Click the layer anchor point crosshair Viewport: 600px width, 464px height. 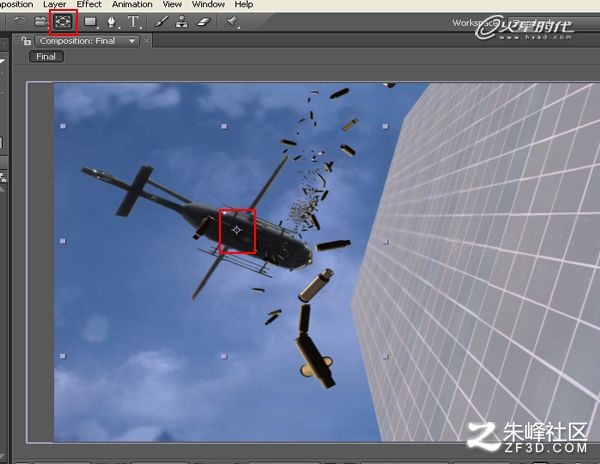(237, 230)
